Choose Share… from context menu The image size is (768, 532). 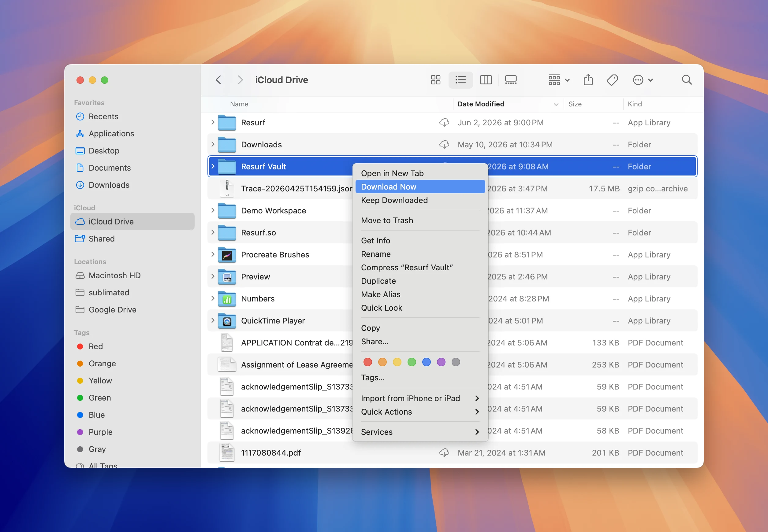pyautogui.click(x=420, y=342)
